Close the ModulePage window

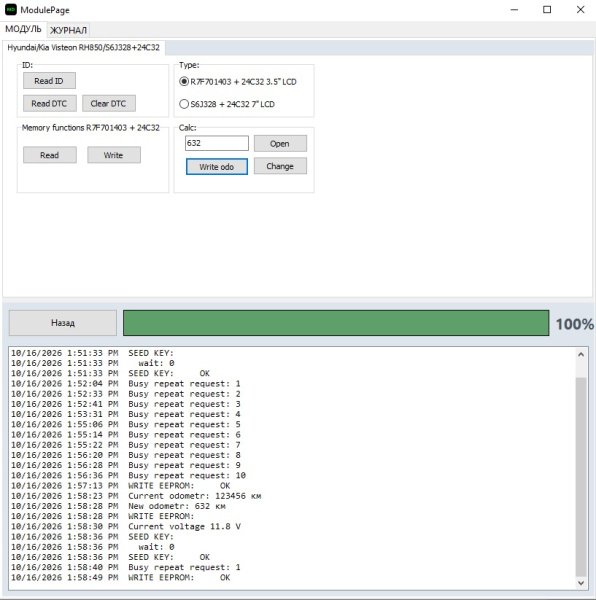pyautogui.click(x=580, y=10)
